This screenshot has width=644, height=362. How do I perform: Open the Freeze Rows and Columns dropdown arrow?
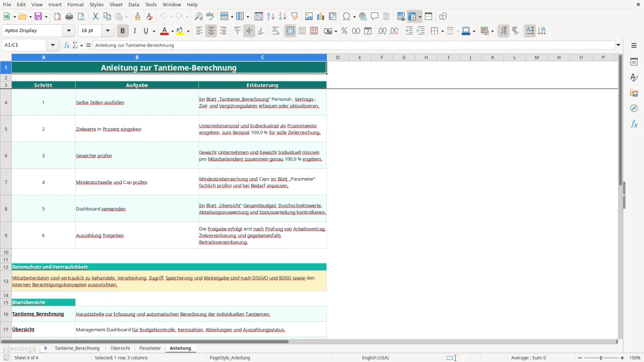[x=420, y=17]
